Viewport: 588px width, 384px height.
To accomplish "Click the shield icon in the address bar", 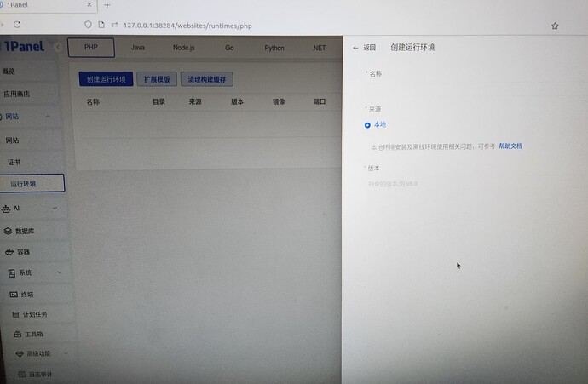I will coord(88,25).
